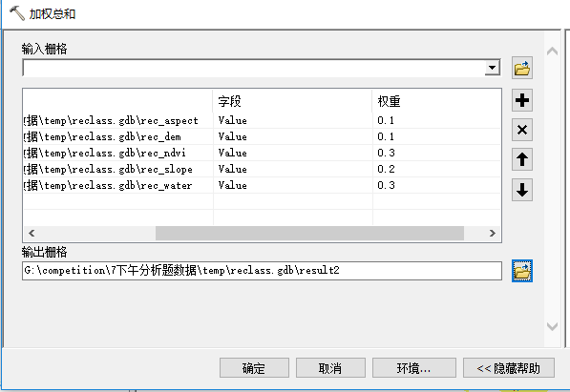Click the weight cell for rec_ndvi
Viewport: 570px width, 392px height.
pyautogui.click(x=436, y=153)
